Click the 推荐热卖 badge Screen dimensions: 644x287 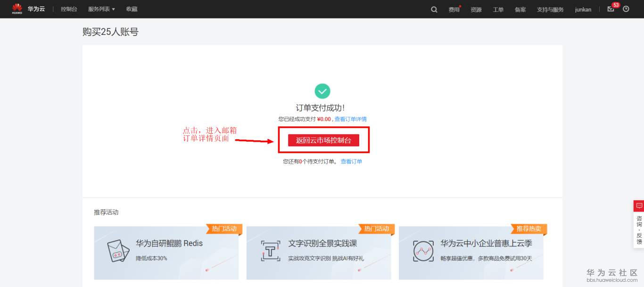528,229
